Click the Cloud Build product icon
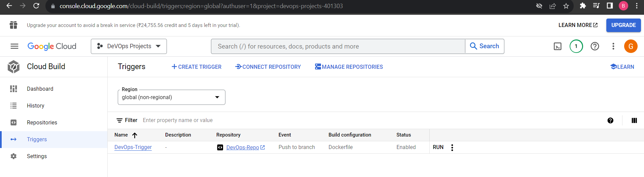 coord(13,67)
